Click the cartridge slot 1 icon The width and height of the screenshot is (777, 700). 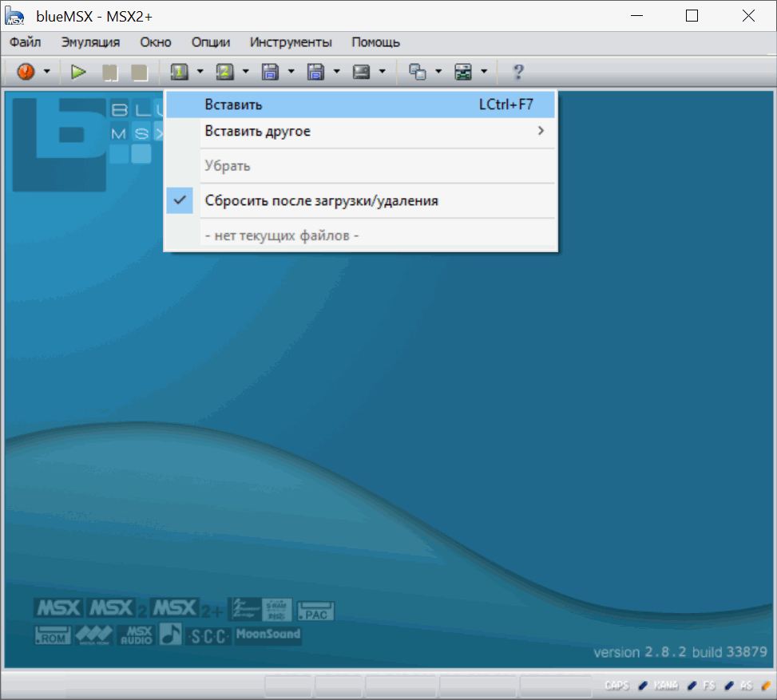click(x=180, y=72)
